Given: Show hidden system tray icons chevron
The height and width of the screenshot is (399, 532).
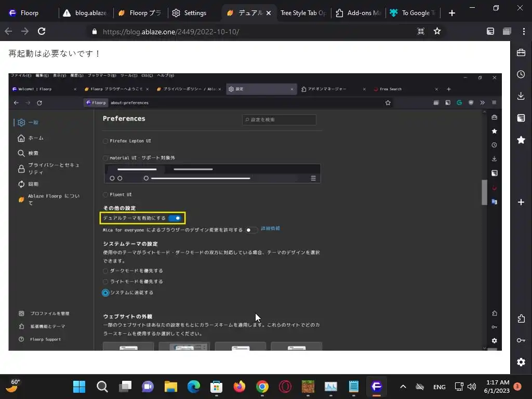Looking at the screenshot, I should click(403, 387).
